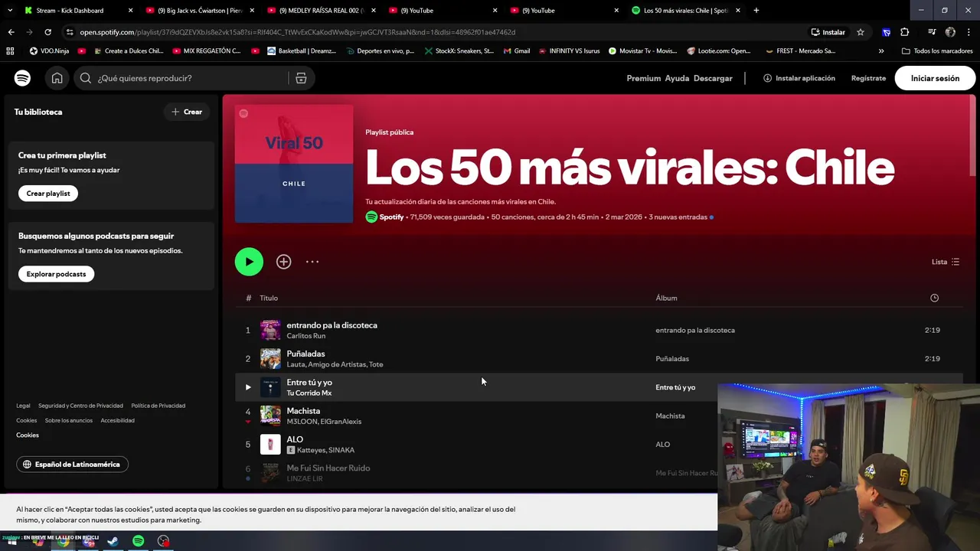The image size is (980, 551).
Task: Play the track 'Entre tú y yo'
Action: [x=247, y=387]
